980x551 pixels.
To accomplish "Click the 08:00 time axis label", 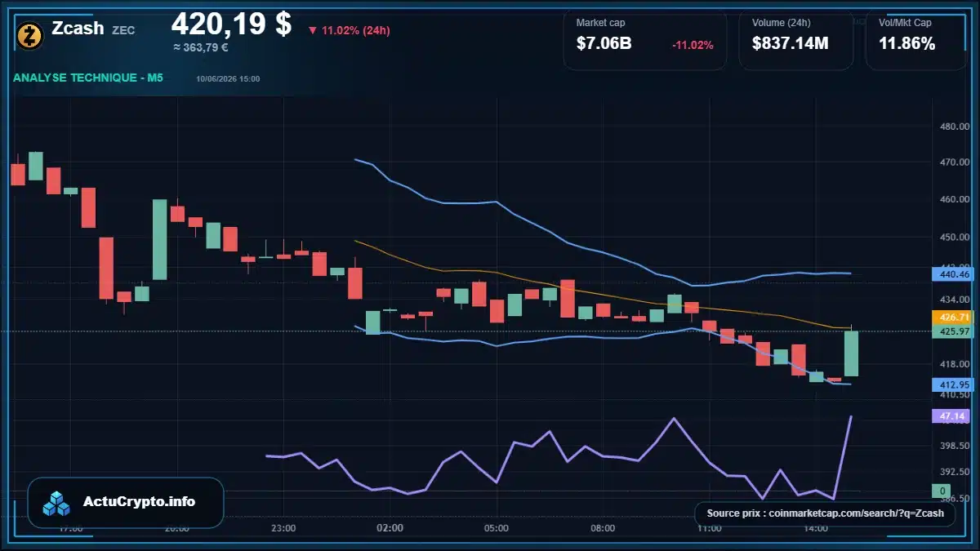I will click(603, 528).
